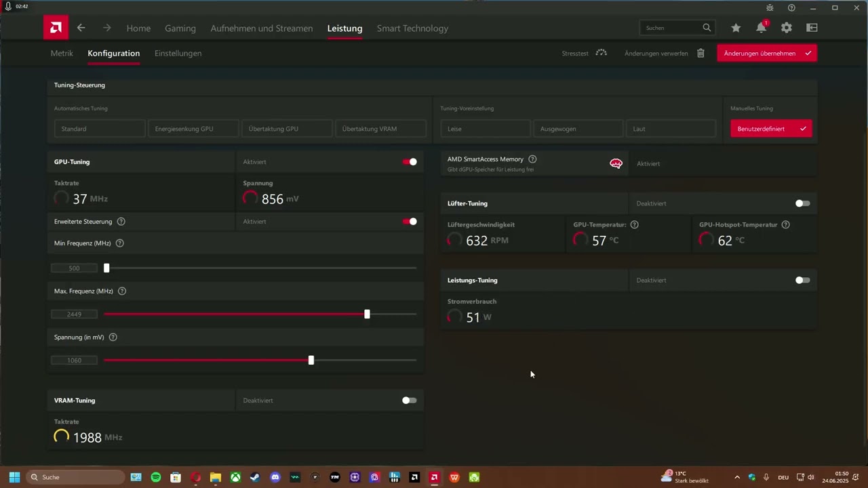The width and height of the screenshot is (868, 488).
Task: Show help for Max. Frequenz
Action: (x=122, y=291)
